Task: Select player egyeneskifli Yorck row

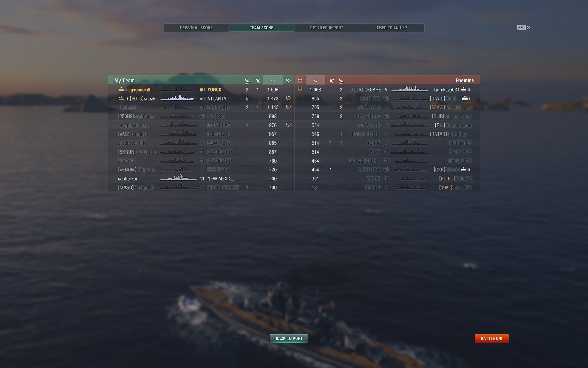Action: (201, 90)
